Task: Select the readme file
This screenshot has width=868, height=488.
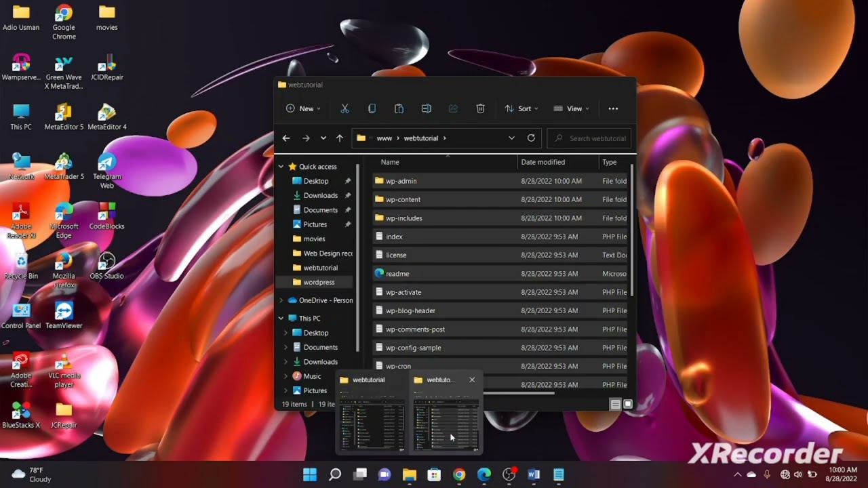Action: click(500, 274)
